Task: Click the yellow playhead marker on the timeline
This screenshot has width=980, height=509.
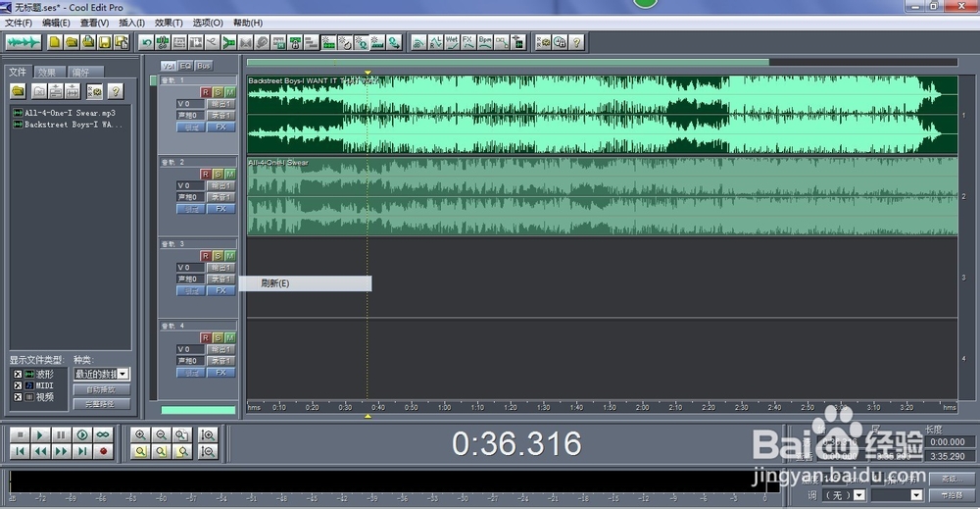Action: tap(367, 74)
